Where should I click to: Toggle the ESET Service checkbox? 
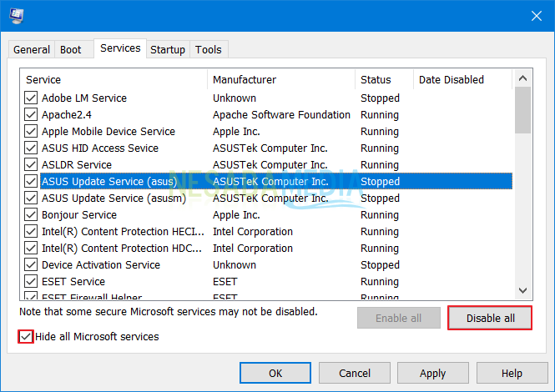(31, 282)
